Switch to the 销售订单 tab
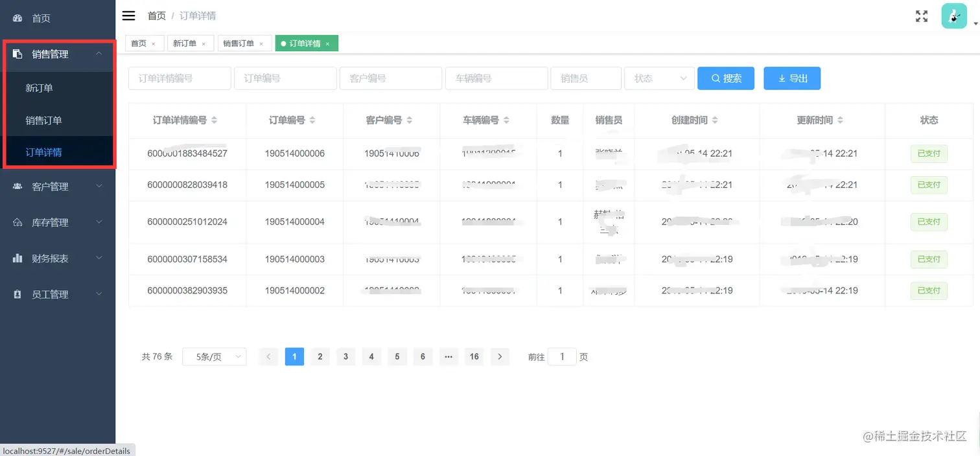Viewport: 980px width, 456px height. (244, 43)
